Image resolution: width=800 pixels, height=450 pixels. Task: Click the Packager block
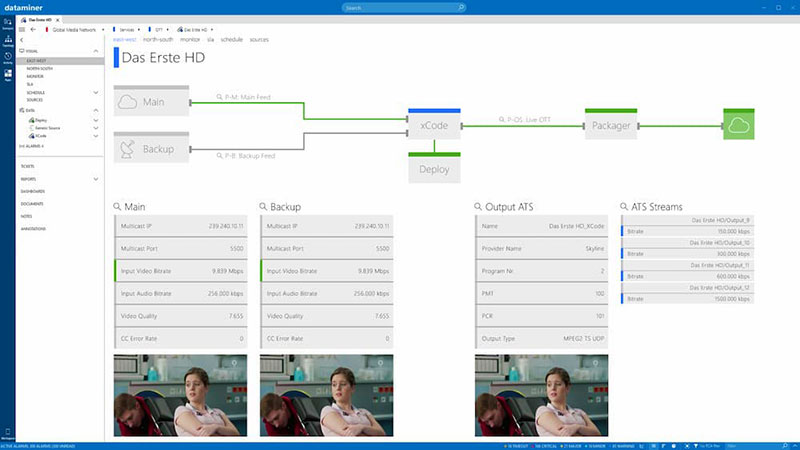coord(611,124)
